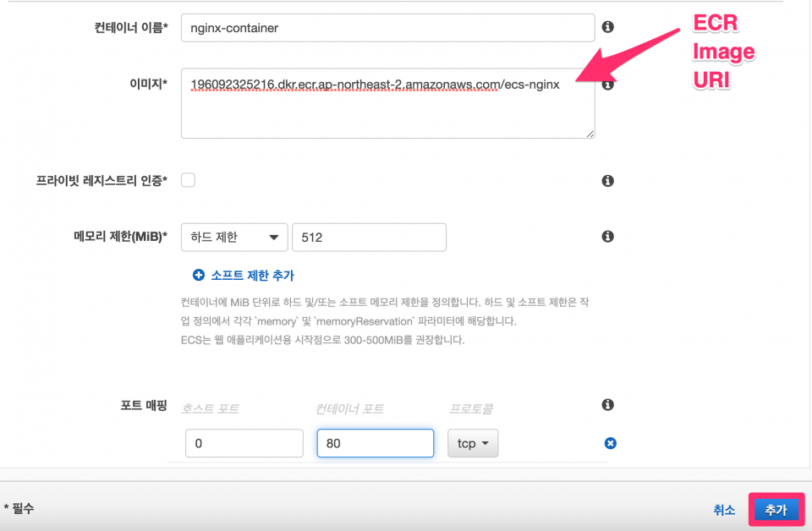Show info for 포트 매핑
Image resolution: width=812 pixels, height=531 pixels.
pyautogui.click(x=608, y=405)
